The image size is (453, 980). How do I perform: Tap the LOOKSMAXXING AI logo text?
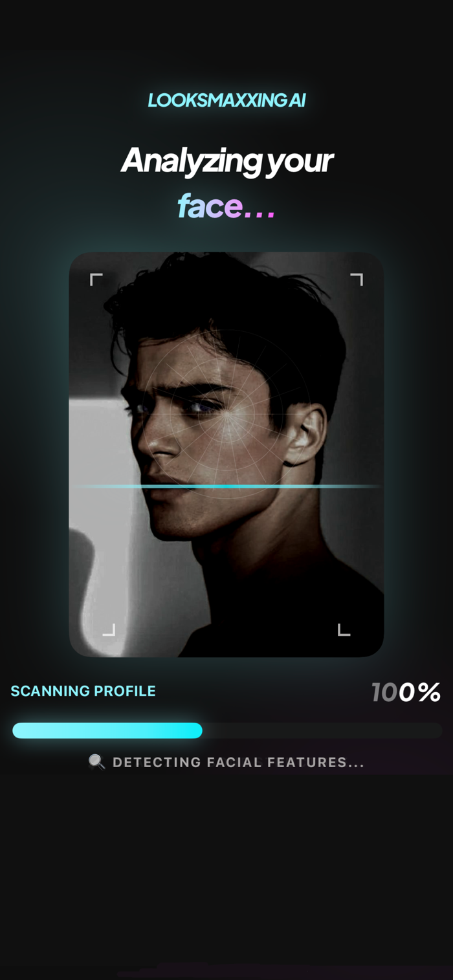[x=226, y=100]
